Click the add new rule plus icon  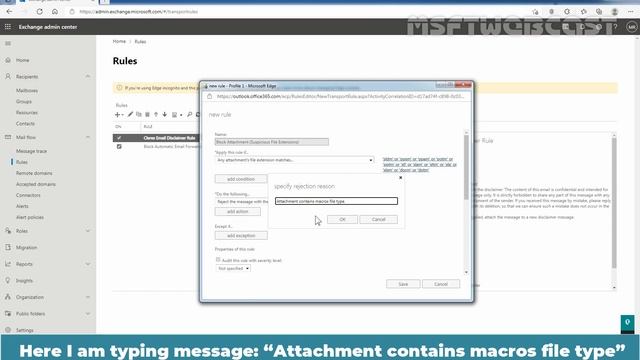(x=118, y=115)
